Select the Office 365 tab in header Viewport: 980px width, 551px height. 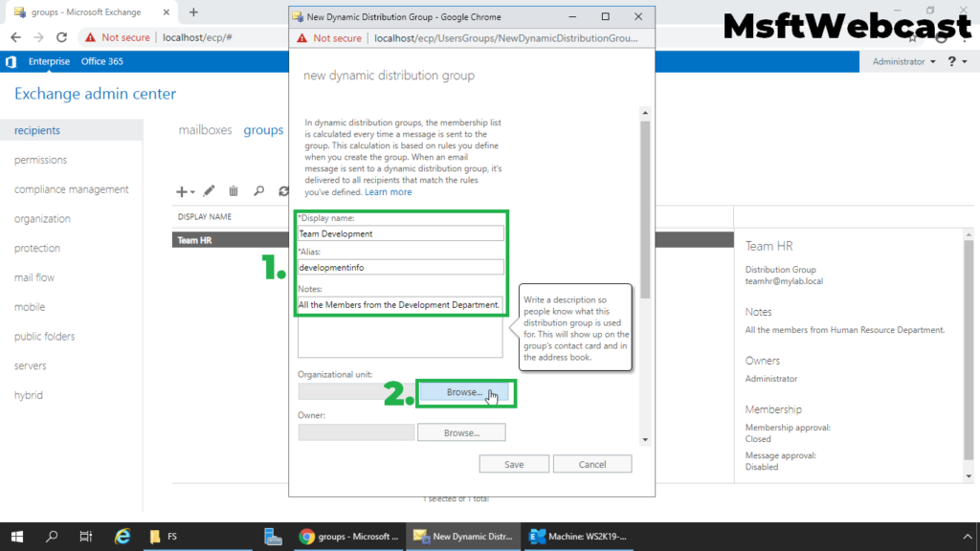click(101, 61)
